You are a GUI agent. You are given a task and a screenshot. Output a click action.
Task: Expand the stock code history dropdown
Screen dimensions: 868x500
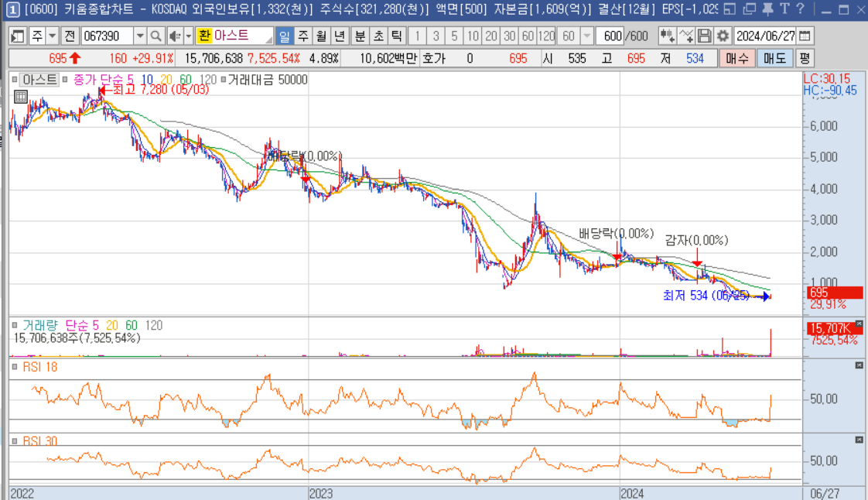click(x=140, y=36)
